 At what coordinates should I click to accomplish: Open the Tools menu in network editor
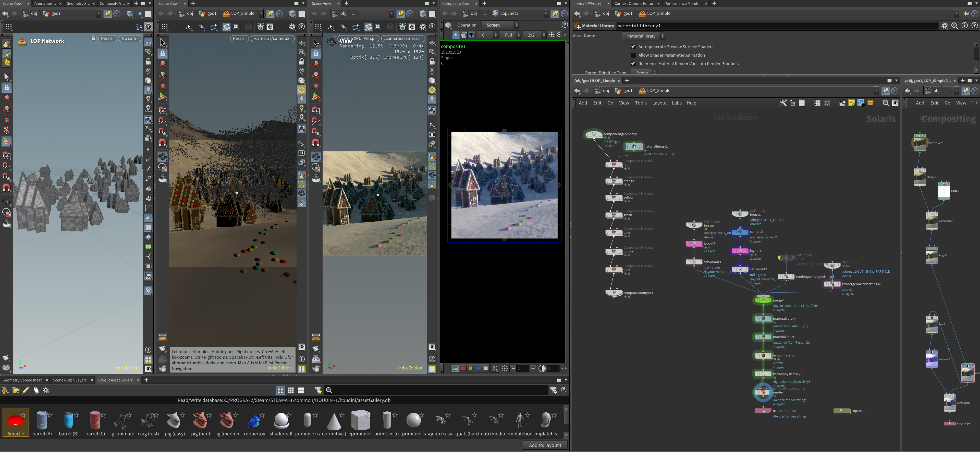pos(641,103)
